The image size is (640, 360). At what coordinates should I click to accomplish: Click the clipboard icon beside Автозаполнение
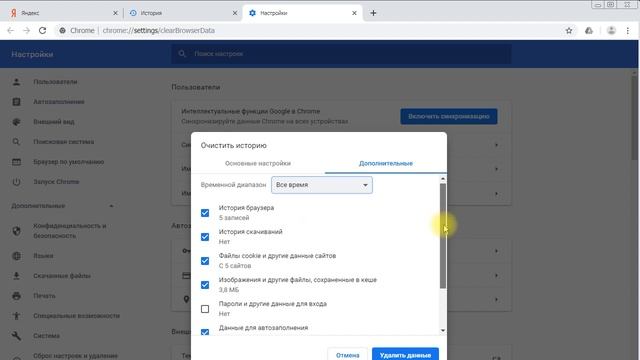pos(16,102)
